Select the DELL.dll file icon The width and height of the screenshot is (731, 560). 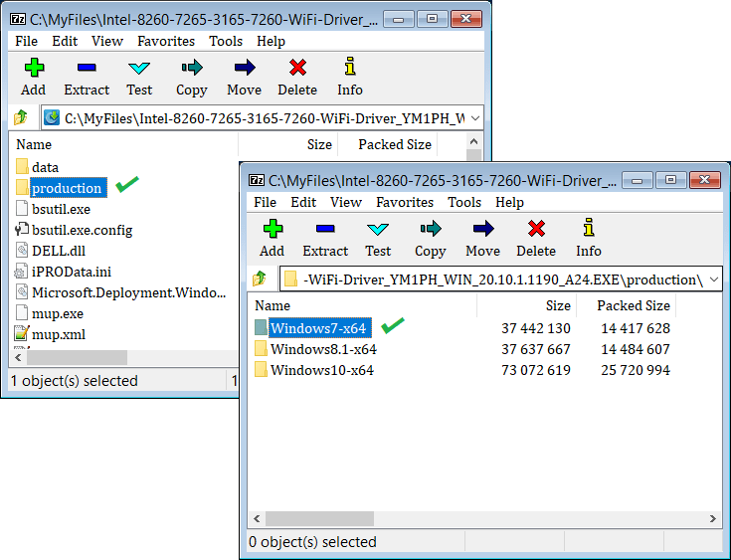pyautogui.click(x=22, y=251)
